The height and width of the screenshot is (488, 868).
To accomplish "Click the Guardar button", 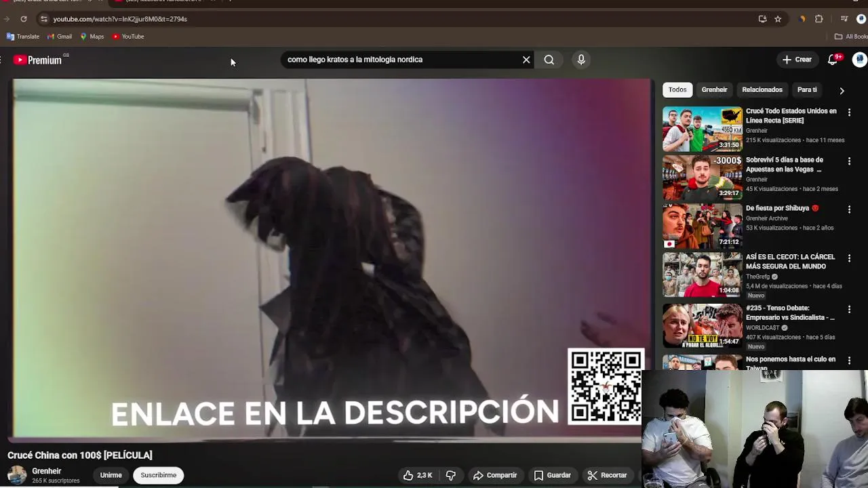I will coord(553,475).
